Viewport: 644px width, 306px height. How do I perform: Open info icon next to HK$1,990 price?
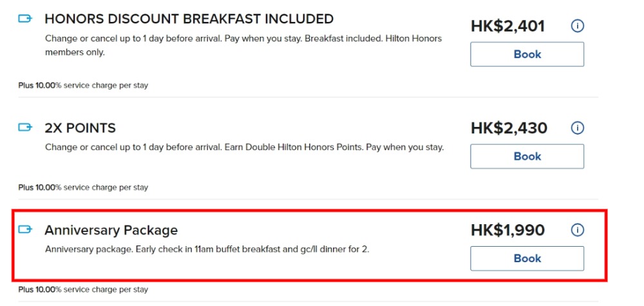tap(578, 230)
